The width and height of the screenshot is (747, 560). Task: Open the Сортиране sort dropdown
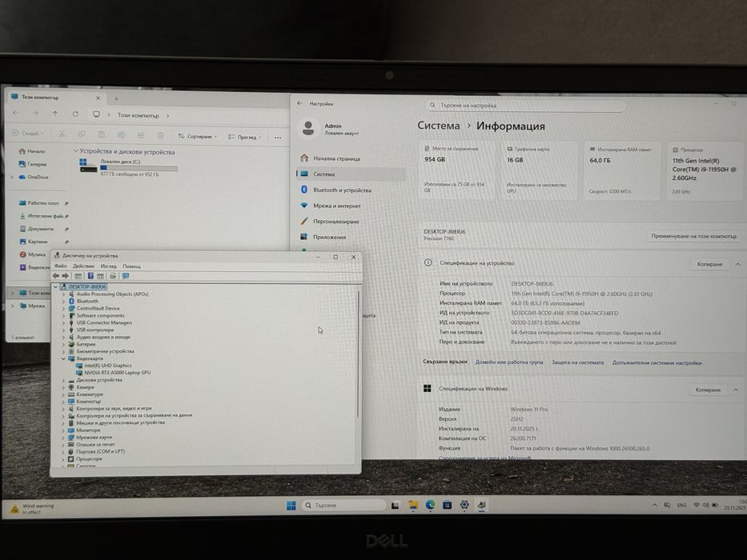197,136
